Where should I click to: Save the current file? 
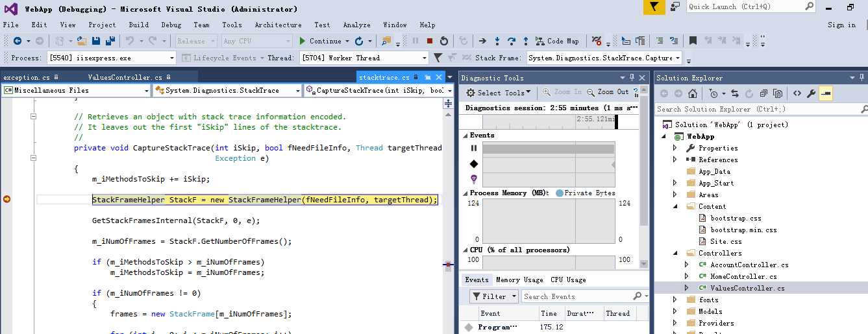pos(96,41)
